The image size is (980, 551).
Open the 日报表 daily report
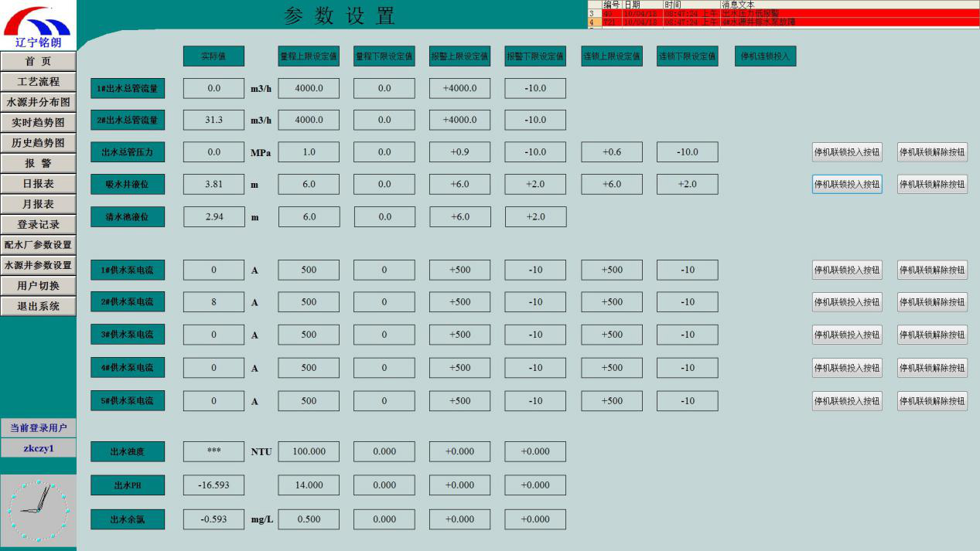click(x=38, y=184)
